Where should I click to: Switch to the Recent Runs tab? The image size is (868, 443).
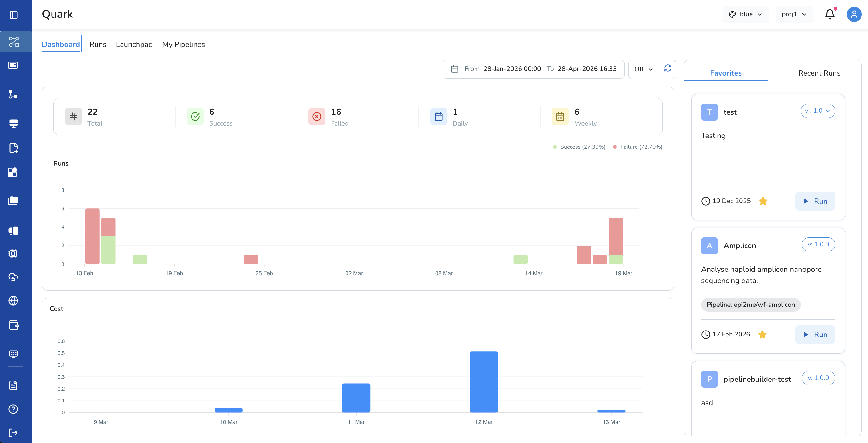[819, 73]
